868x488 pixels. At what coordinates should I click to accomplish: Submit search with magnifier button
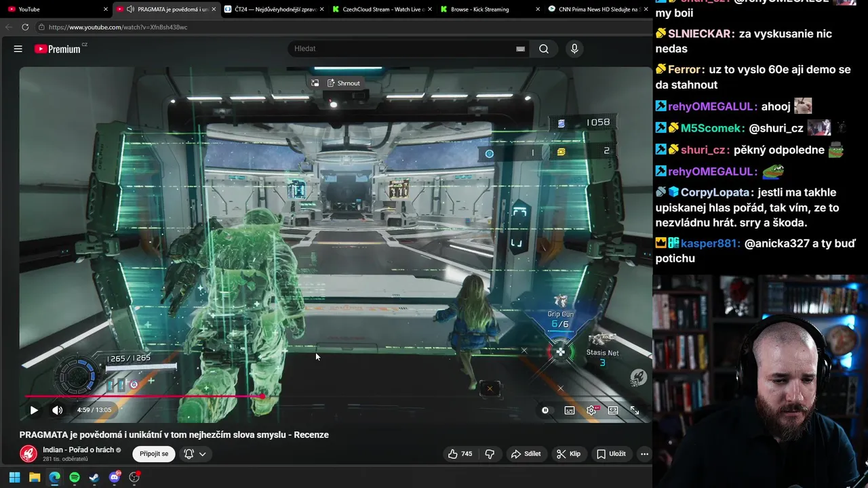pyautogui.click(x=544, y=49)
